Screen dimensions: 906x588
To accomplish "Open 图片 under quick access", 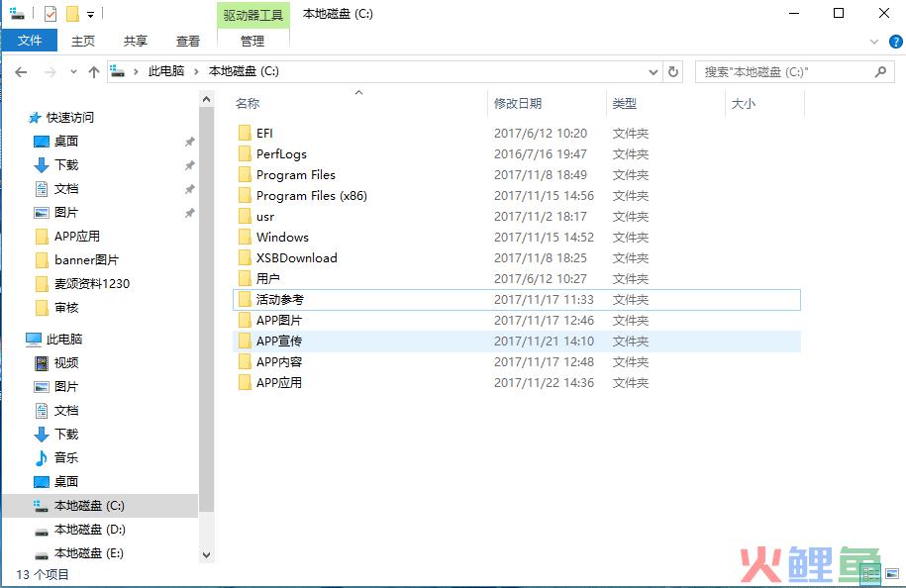I will click(x=66, y=212).
